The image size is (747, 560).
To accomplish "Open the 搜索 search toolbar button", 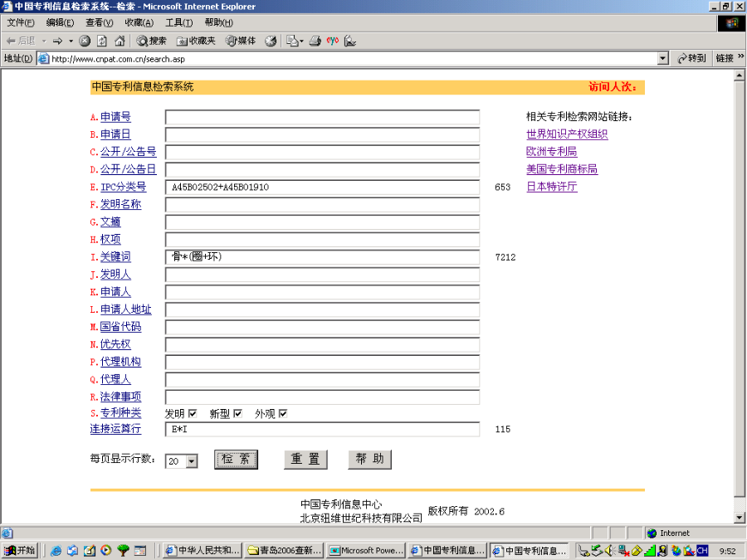I will pos(152,41).
